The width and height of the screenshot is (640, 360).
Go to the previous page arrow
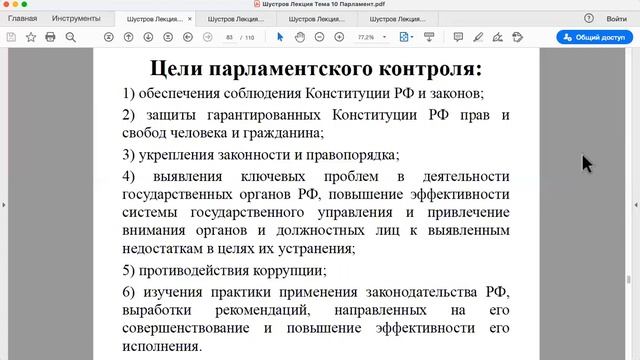pyautogui.click(x=128, y=37)
